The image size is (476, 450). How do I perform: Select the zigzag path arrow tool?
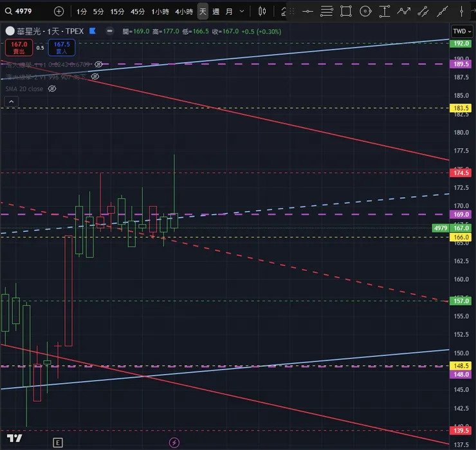(404, 12)
